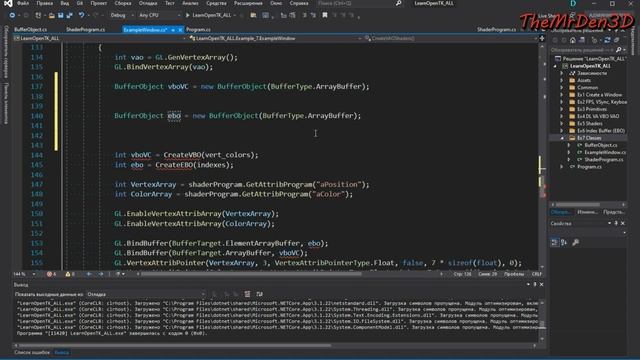Click the Find in Files toolbar icon
The width and height of the screenshot is (640, 360).
pyautogui.click(x=253, y=16)
